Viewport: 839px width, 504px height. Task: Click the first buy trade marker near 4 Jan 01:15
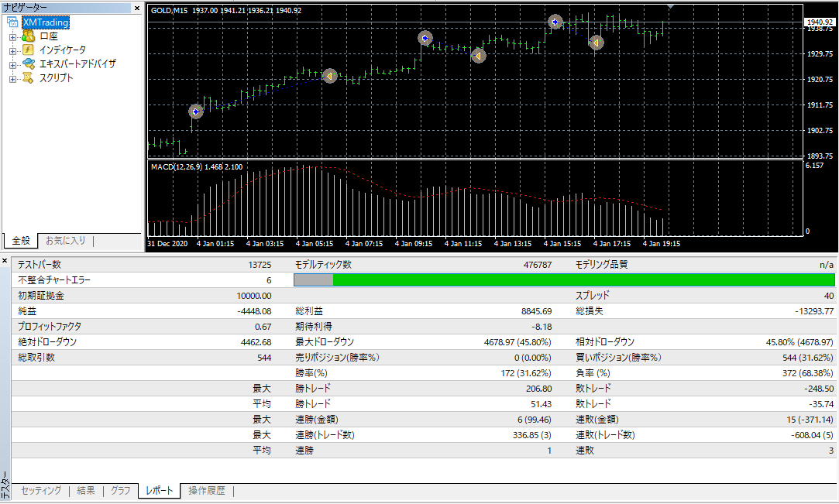point(196,111)
